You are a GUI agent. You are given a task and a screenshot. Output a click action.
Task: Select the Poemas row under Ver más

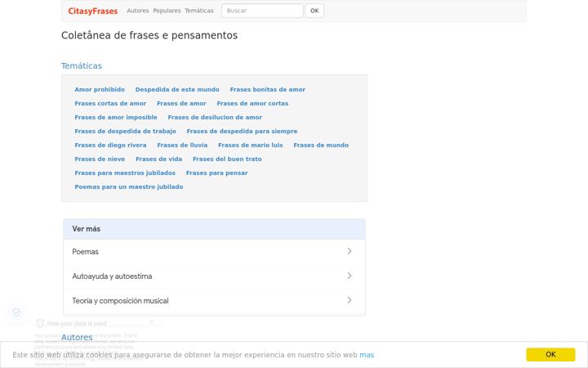(214, 252)
